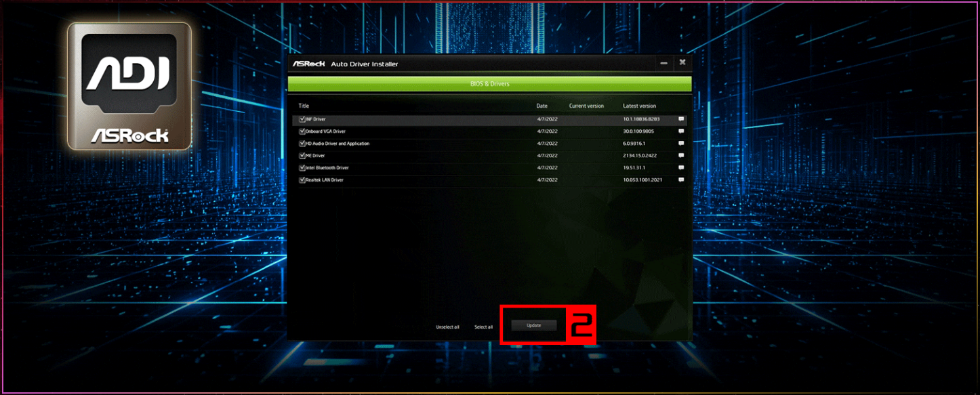The height and width of the screenshot is (395, 980).
Task: Open the info bubble for Realtek LAN Driver
Action: point(681,180)
